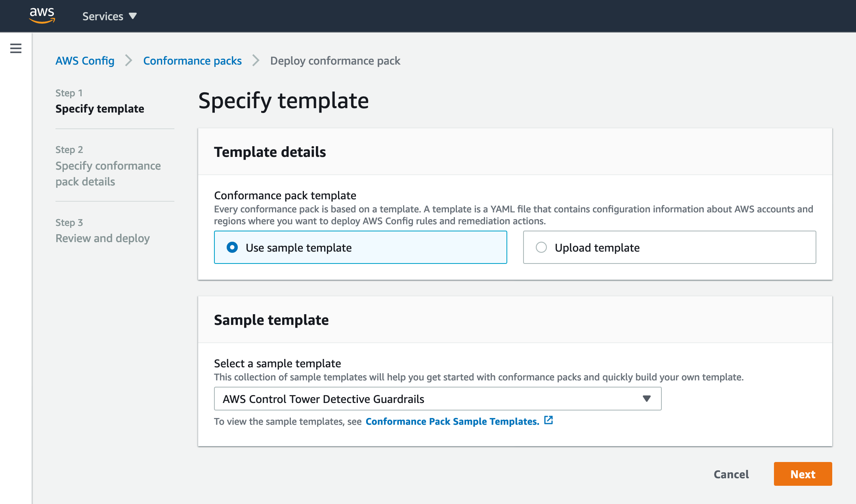Go to AWS Config breadcrumb link
Screen dimensions: 856x504
point(85,61)
